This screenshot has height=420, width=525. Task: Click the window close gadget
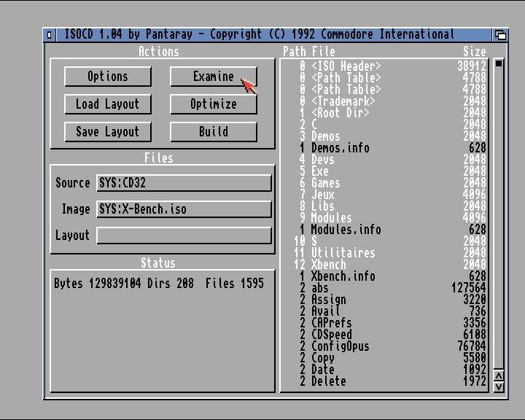50,34
